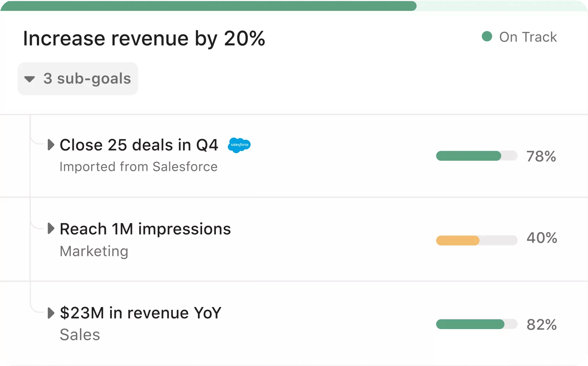The width and height of the screenshot is (588, 366).
Task: Click the Salesforce icon beside Close 25 deals
Action: [239, 145]
